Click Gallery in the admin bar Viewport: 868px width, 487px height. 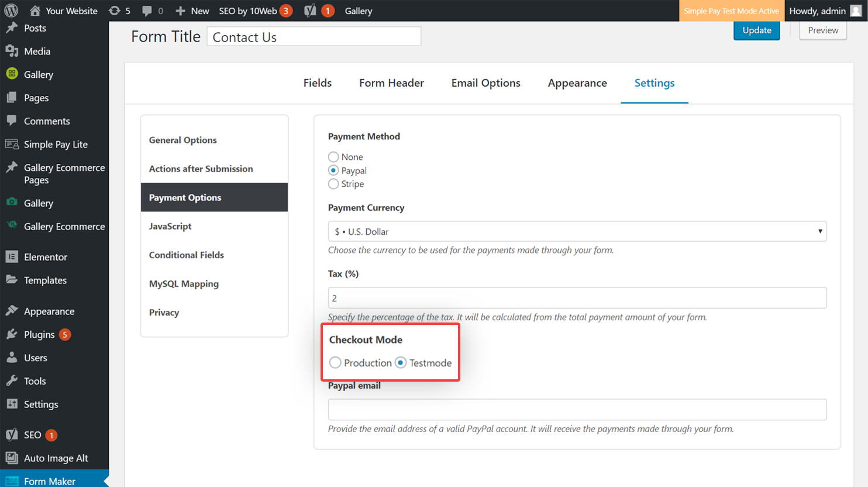pos(359,11)
